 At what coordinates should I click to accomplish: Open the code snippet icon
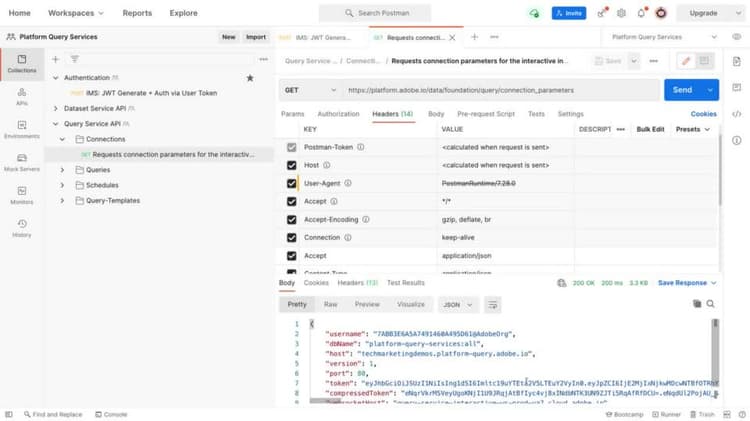tap(737, 114)
